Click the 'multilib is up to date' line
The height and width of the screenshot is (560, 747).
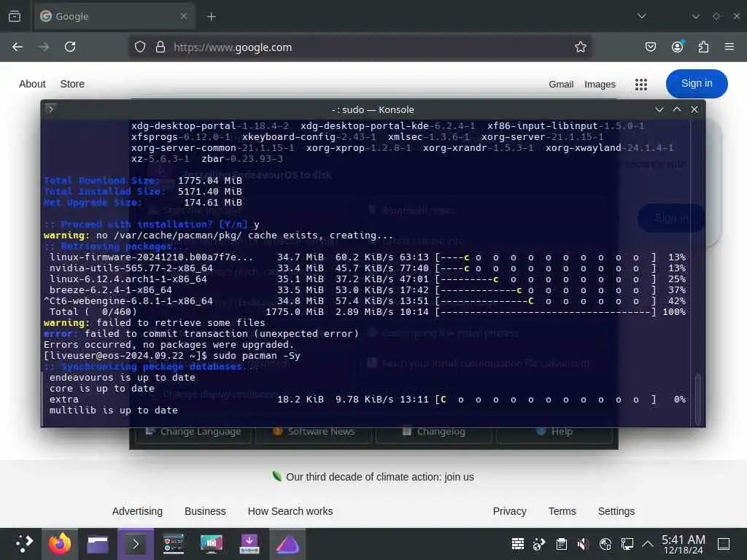click(x=113, y=410)
